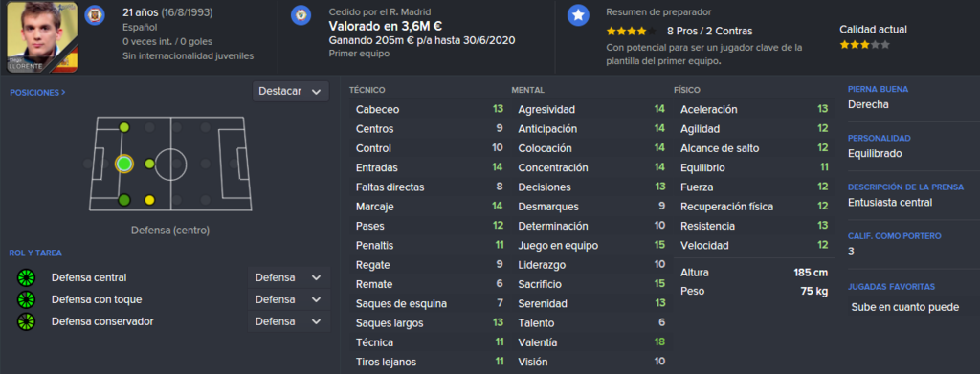The image size is (980, 374).
Task: Select the dark green right-back position dot
Action: 123,201
